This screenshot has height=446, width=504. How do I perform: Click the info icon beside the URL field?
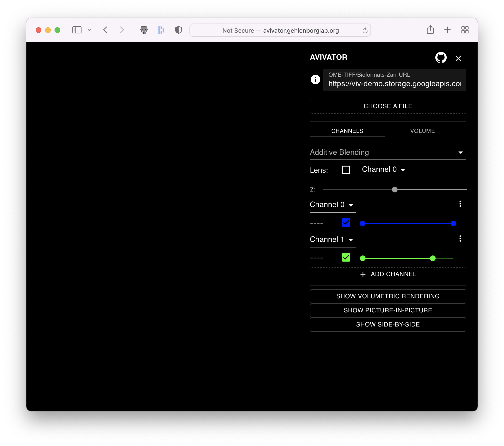pyautogui.click(x=315, y=80)
